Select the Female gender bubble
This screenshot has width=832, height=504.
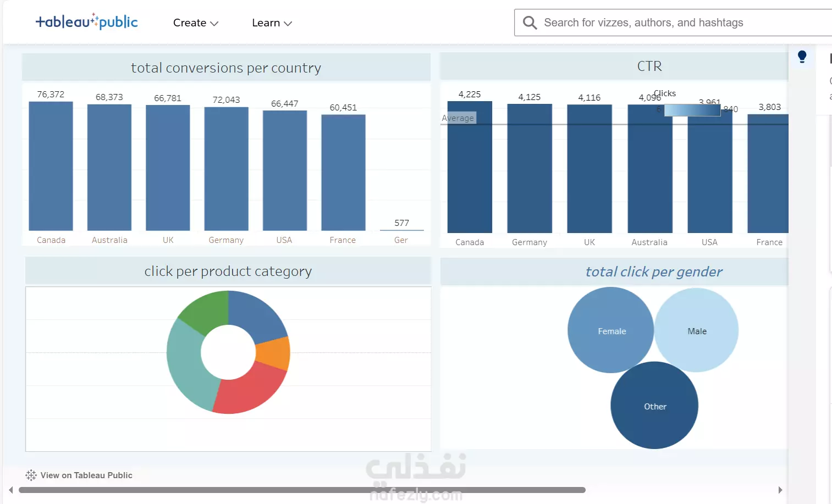pos(610,330)
